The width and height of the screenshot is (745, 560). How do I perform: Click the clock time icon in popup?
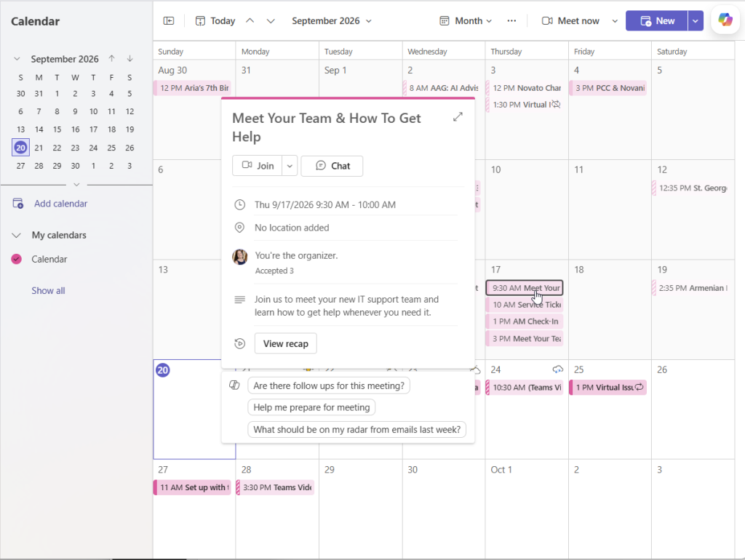[240, 204]
